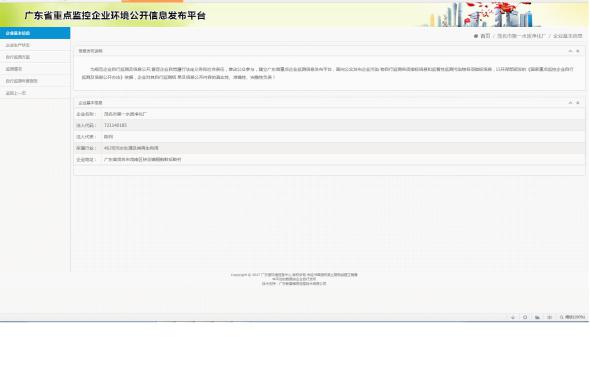Open the fourth item in the left sidebar

(x=35, y=69)
